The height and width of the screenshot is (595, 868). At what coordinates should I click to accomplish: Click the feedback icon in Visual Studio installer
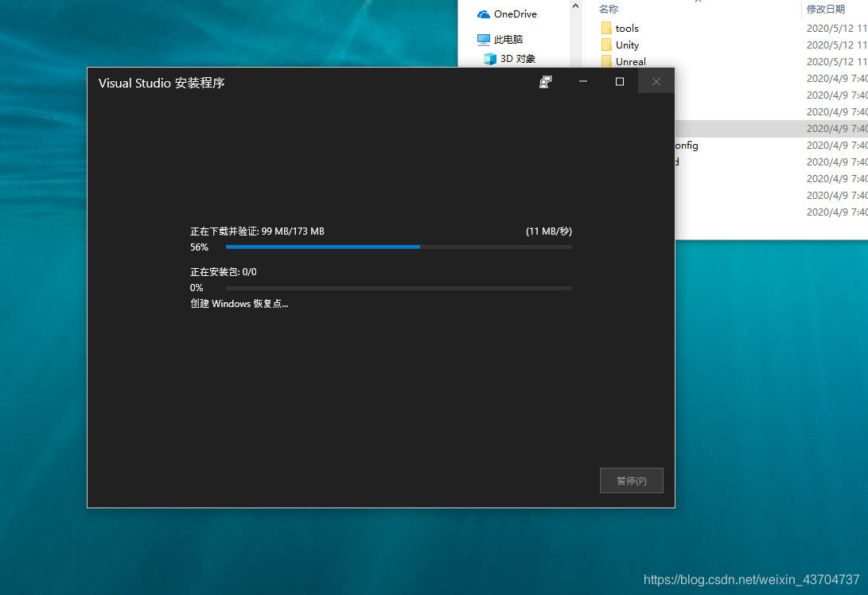pyautogui.click(x=546, y=82)
